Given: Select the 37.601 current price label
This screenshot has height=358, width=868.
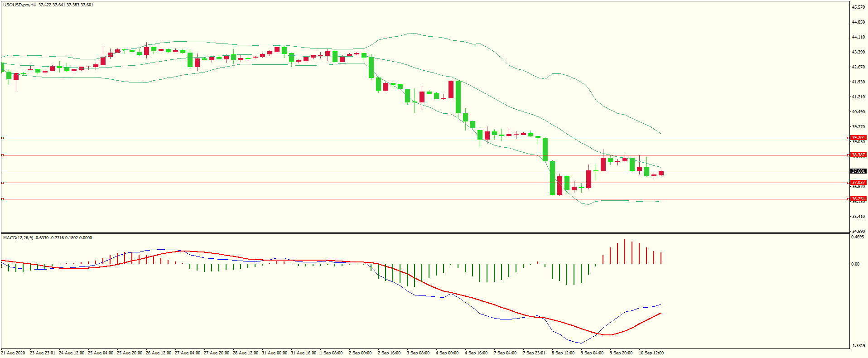Looking at the screenshot, I should (858, 171).
